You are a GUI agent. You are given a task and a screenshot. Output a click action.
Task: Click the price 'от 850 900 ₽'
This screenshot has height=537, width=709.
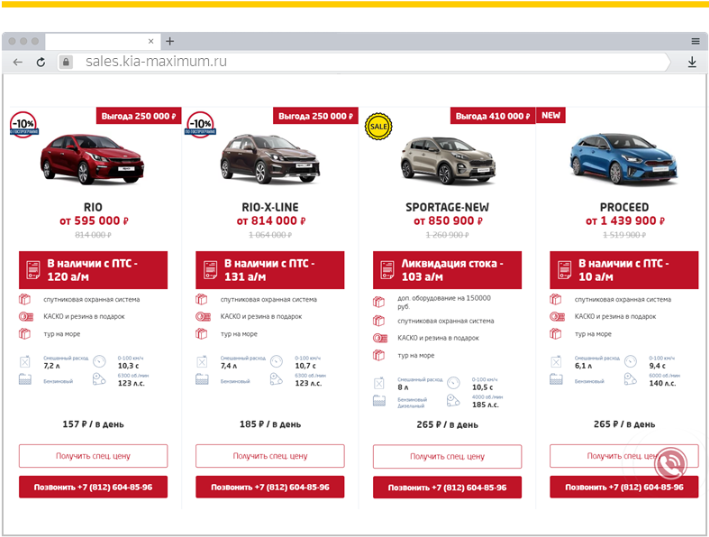[448, 221]
